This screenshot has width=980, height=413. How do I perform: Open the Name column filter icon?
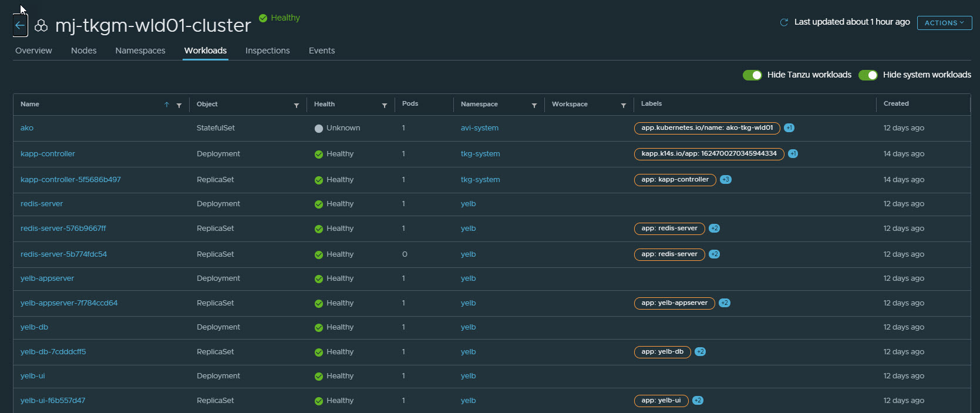click(x=179, y=105)
